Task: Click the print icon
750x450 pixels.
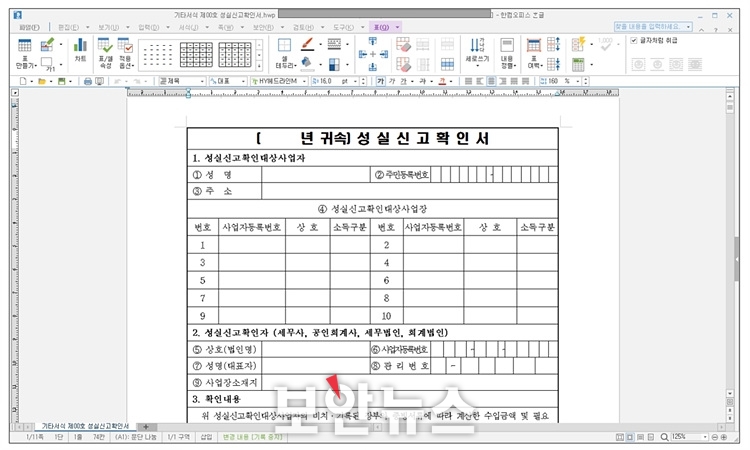Action: 88,81
